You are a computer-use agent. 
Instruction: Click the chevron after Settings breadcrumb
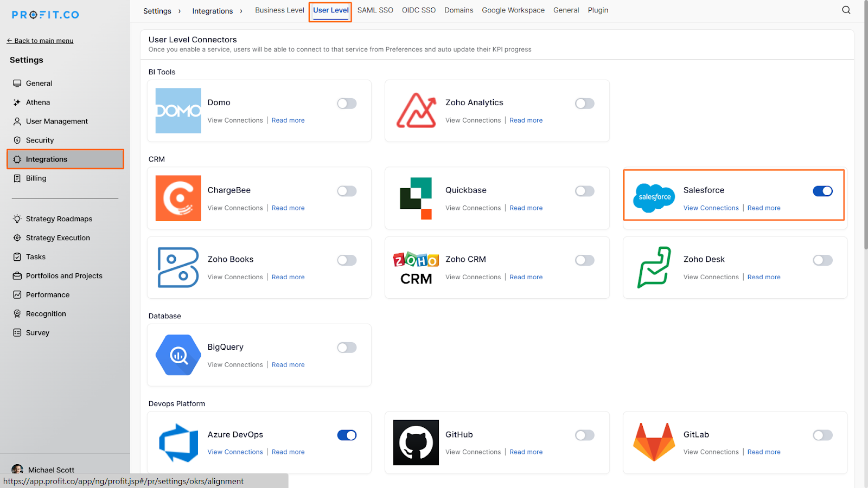tap(180, 11)
